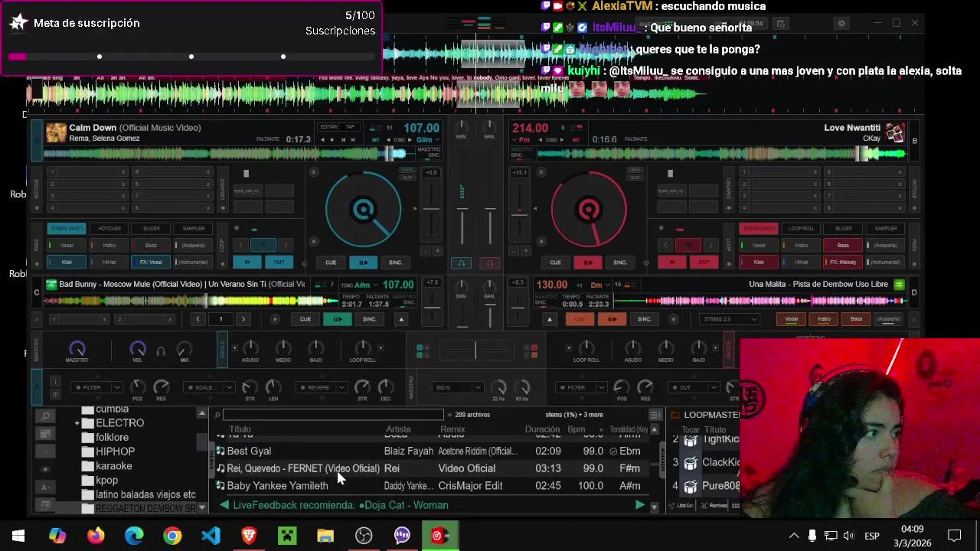Enable deck B red headphone cue icon in mixer
Screen dimensions: 980x551
[490, 262]
